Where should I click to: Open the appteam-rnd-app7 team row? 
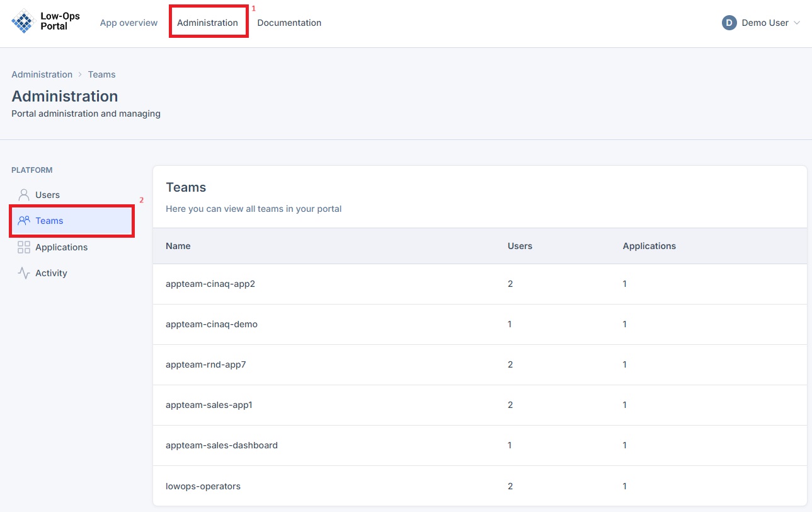[x=479, y=364]
